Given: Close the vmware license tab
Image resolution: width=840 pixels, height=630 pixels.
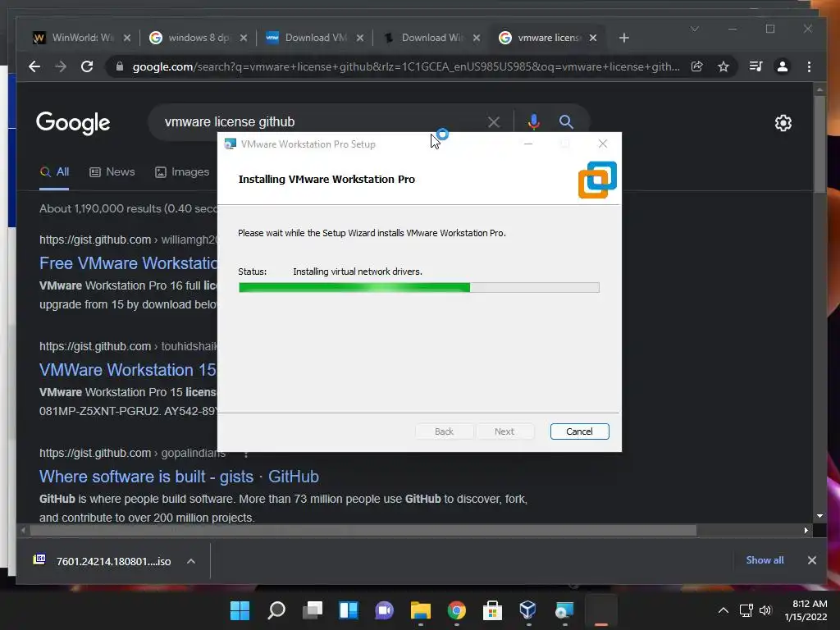Looking at the screenshot, I should (593, 38).
